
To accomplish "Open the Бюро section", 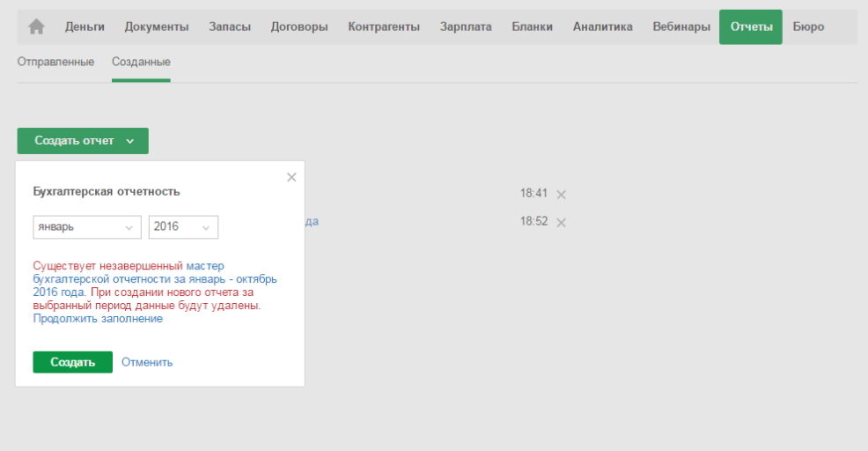I will 809,26.
